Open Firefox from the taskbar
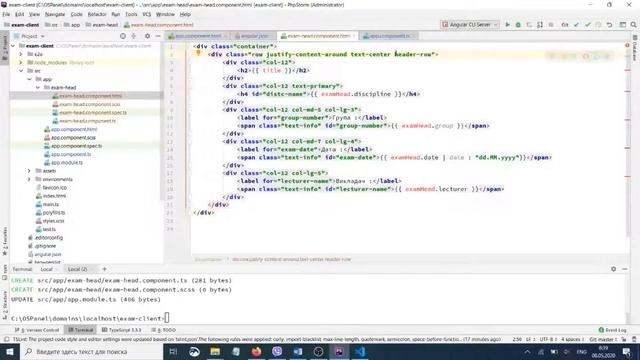Screen dimensions: 640x360 point(256,351)
